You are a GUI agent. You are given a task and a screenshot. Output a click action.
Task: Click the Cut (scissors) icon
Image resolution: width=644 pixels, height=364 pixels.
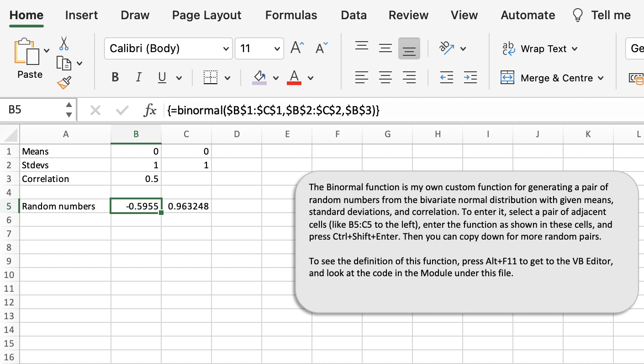point(64,43)
